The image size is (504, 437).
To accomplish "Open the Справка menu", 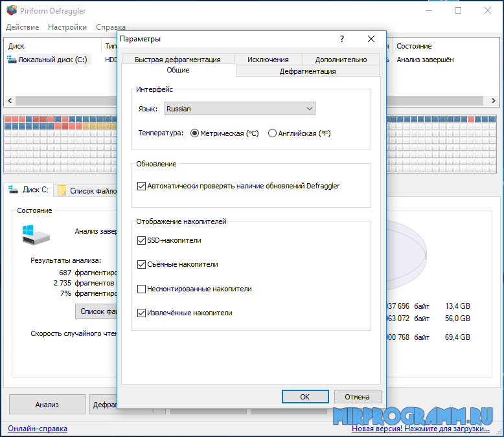I will [111, 27].
